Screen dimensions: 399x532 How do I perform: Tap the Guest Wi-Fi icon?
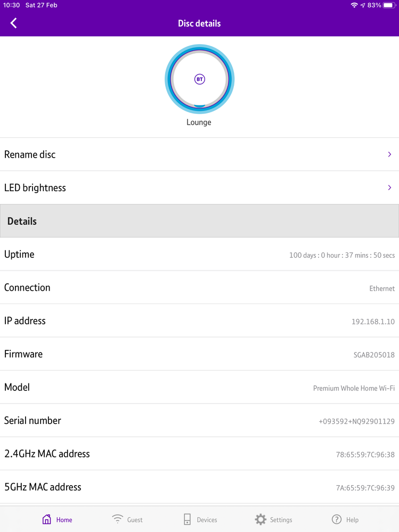coord(117,519)
